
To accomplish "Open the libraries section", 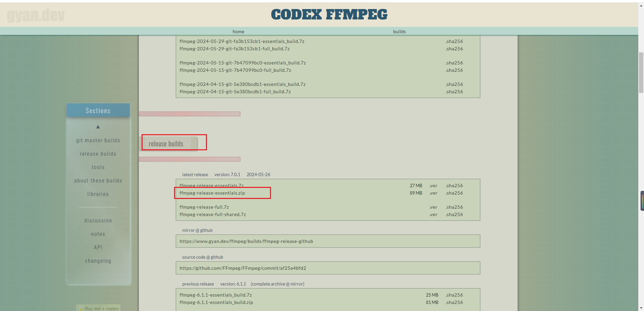I will pyautogui.click(x=98, y=194).
